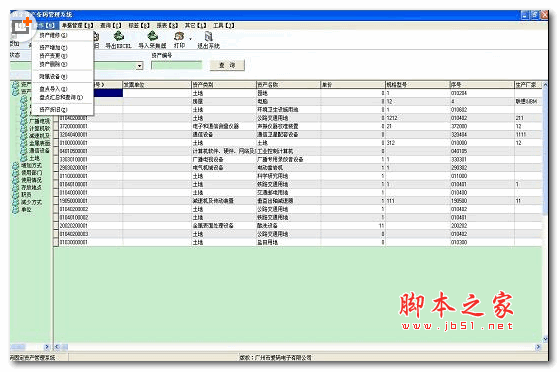Click the icon beside 广播电视 tree node
560x372 pixels.
pyautogui.click(x=24, y=121)
